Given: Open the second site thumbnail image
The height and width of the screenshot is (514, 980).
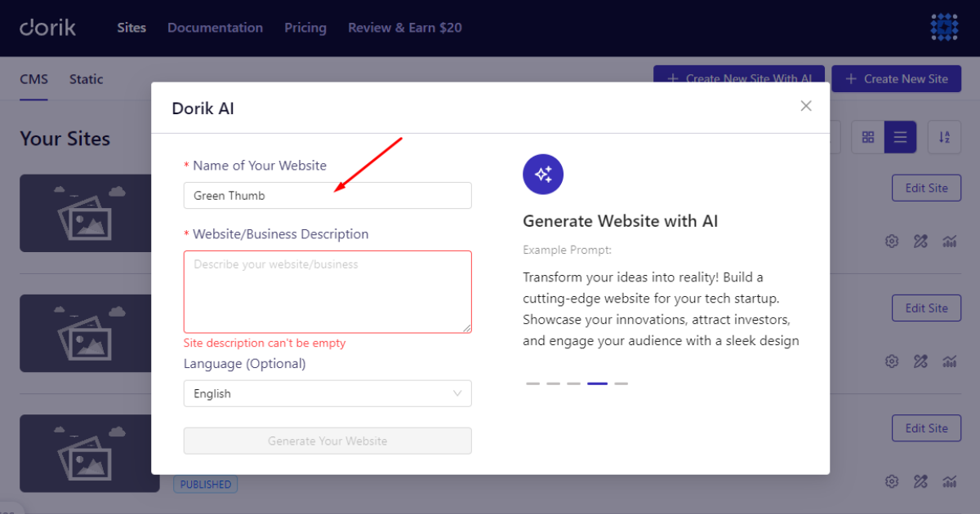Looking at the screenshot, I should (x=86, y=333).
